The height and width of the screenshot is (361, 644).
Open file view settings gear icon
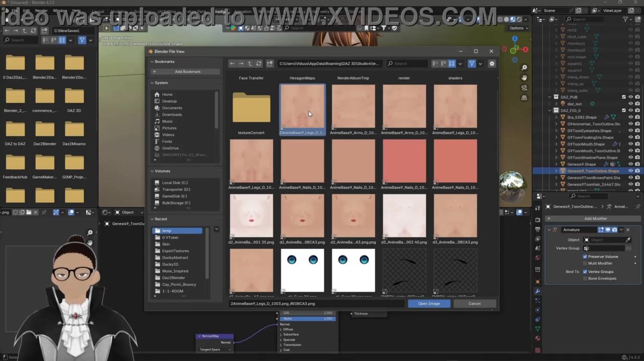pyautogui.click(x=492, y=63)
